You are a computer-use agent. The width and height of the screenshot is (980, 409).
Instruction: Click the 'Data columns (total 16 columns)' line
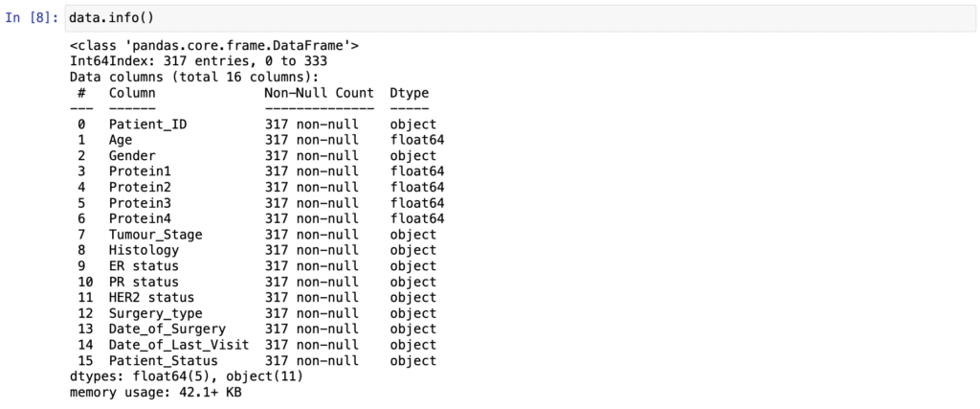coord(194,77)
